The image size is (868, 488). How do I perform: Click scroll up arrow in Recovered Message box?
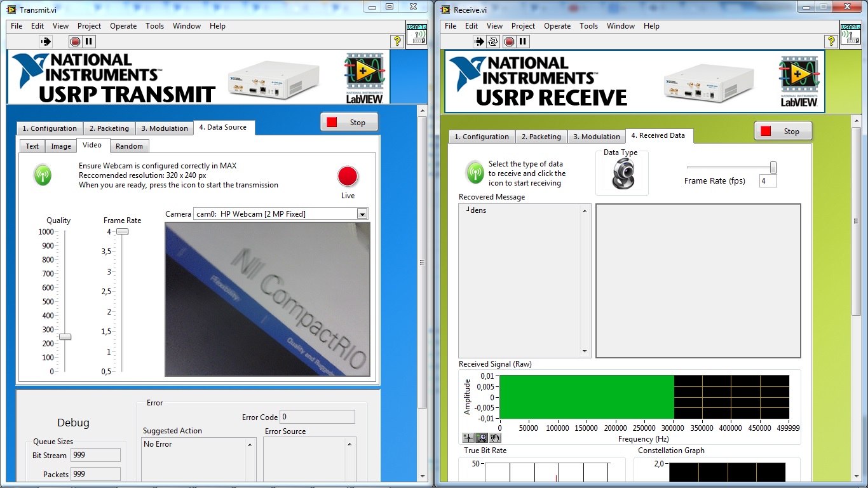click(585, 210)
